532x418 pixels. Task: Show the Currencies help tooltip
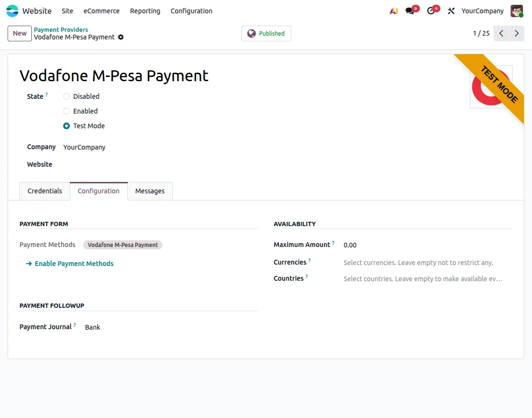click(x=309, y=261)
